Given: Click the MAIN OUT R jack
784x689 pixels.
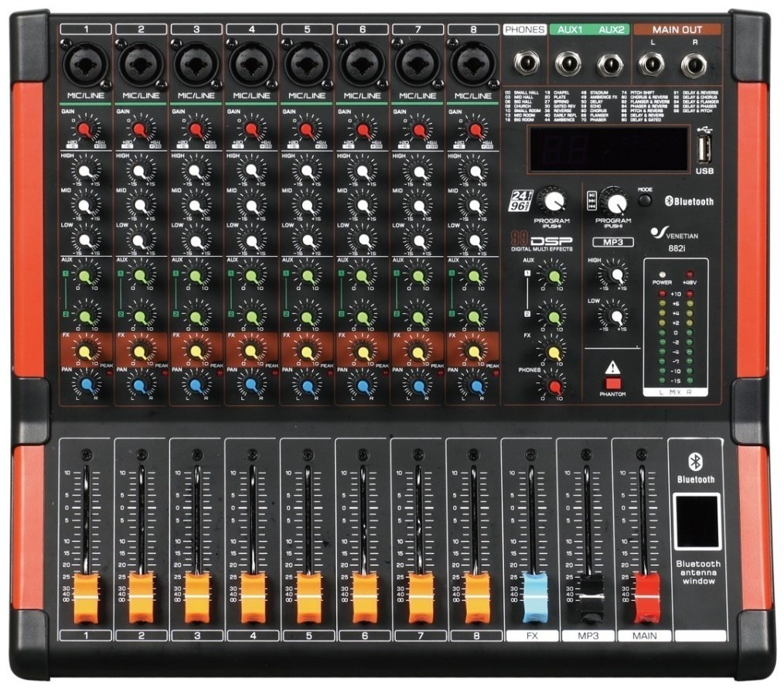Looking at the screenshot, I should pyautogui.click(x=694, y=65).
